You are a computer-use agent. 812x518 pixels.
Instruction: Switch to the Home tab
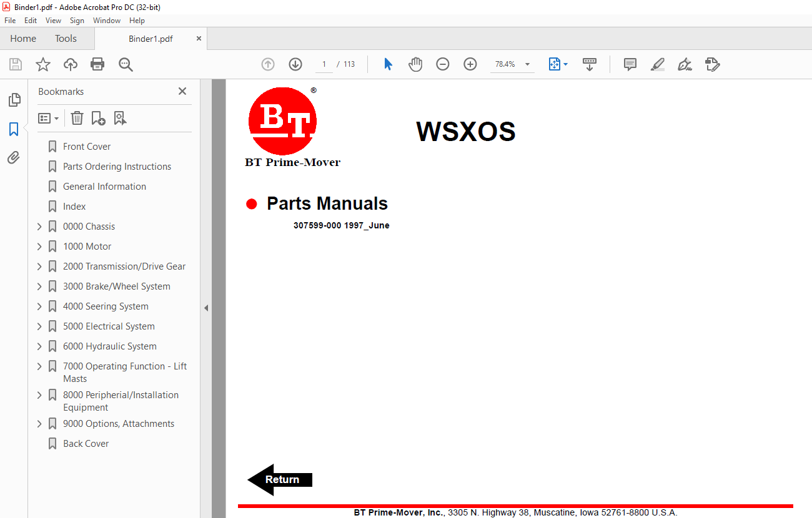point(23,39)
